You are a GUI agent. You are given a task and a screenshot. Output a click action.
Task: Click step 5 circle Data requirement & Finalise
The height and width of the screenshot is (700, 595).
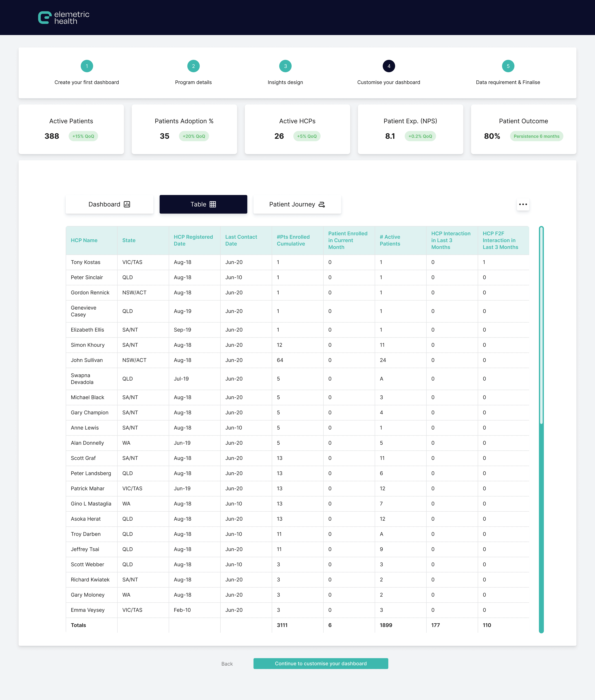pos(508,66)
